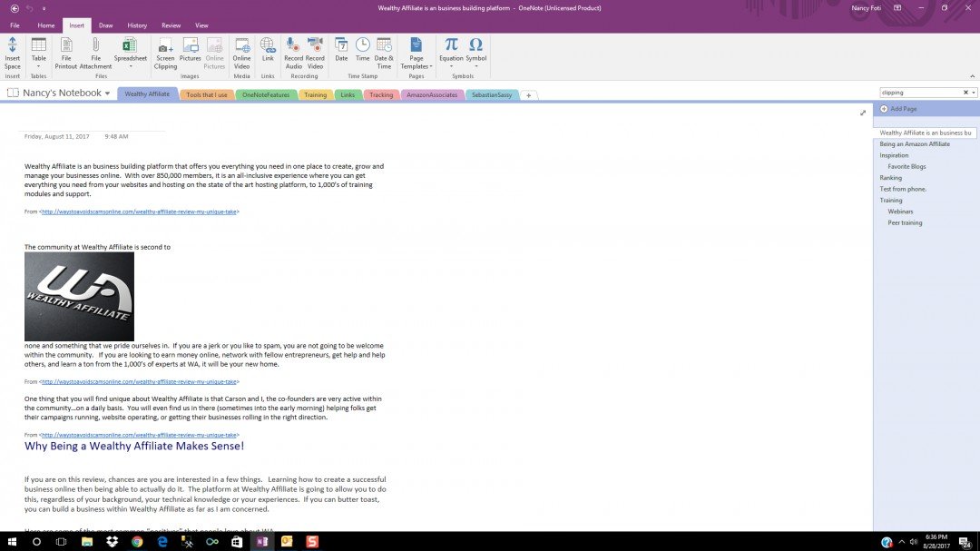980x551 pixels.
Task: Expand page to full view
Action: [863, 113]
